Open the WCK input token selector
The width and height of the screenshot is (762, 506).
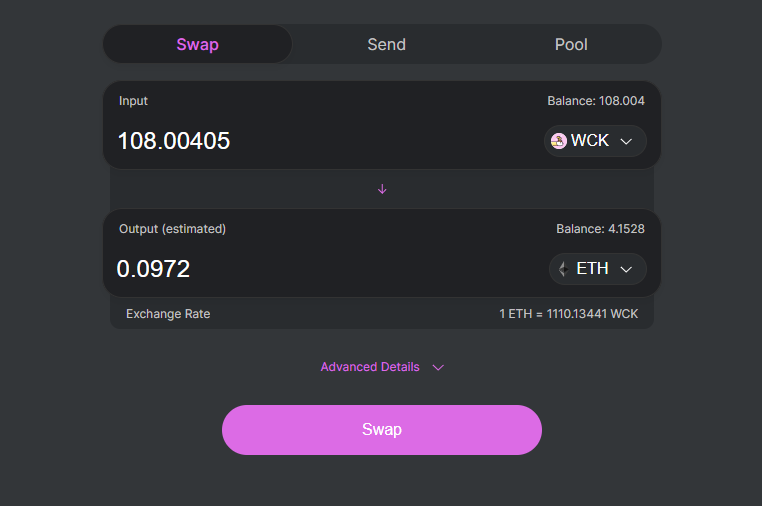click(x=595, y=141)
